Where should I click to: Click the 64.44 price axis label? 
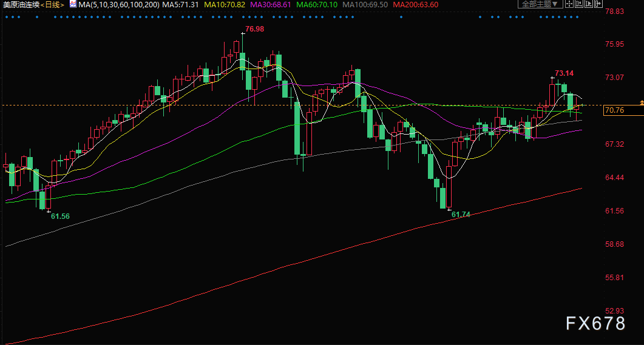[614, 177]
